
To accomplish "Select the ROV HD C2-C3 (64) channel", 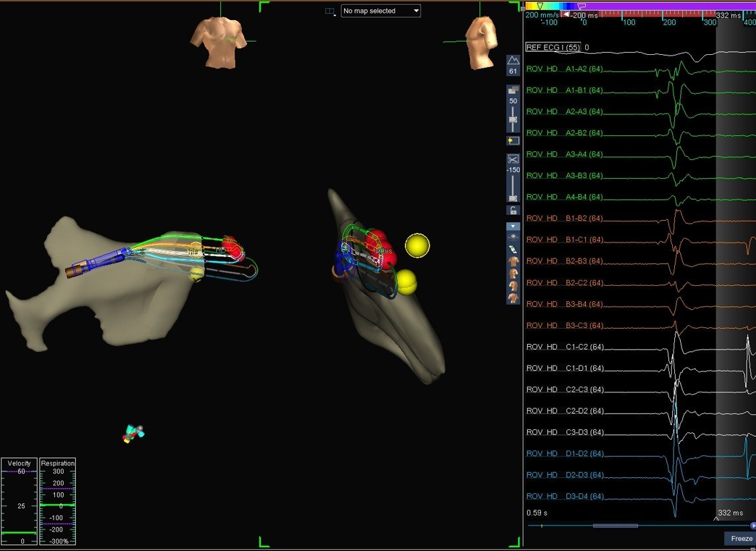I will pyautogui.click(x=564, y=390).
